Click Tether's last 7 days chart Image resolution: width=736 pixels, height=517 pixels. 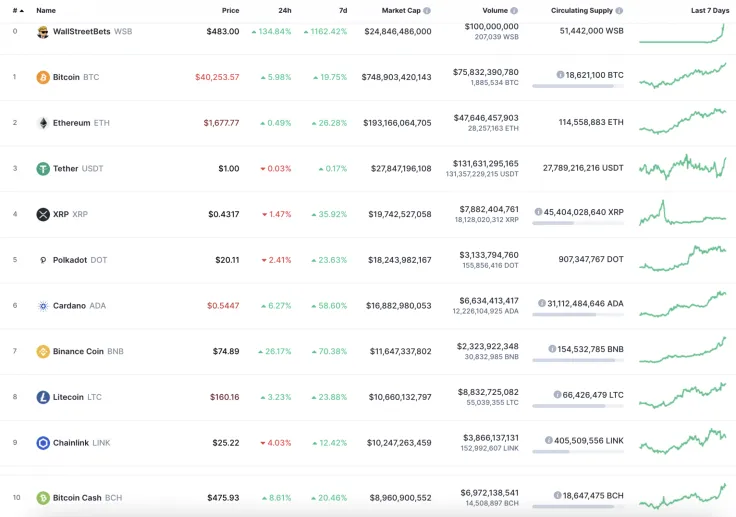click(683, 166)
